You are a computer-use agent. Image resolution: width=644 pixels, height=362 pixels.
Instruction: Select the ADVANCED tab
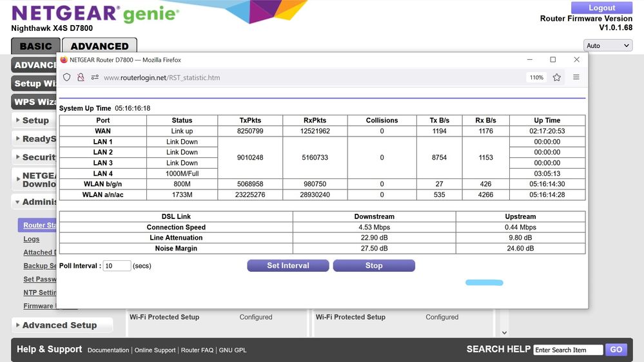(x=99, y=46)
